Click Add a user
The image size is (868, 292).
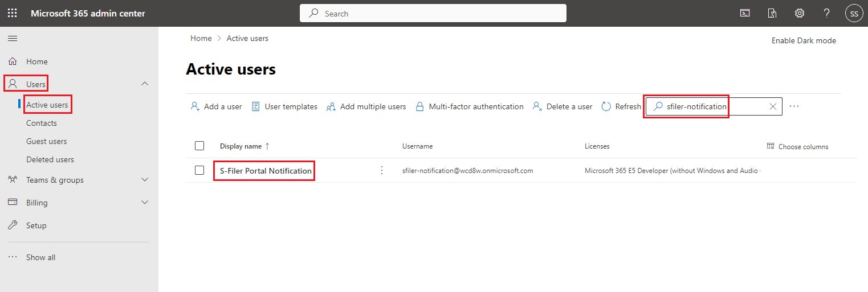pos(216,106)
